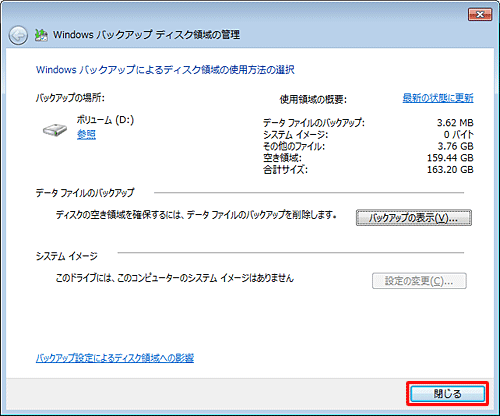Select the ボリューム (D:) label
The width and height of the screenshot is (500, 416).
pyautogui.click(x=105, y=120)
